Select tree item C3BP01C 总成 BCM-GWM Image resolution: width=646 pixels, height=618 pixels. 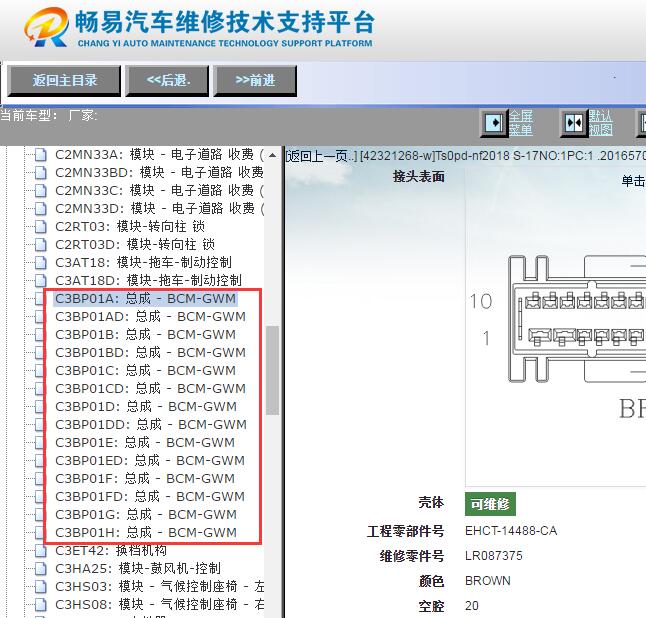tap(145, 370)
